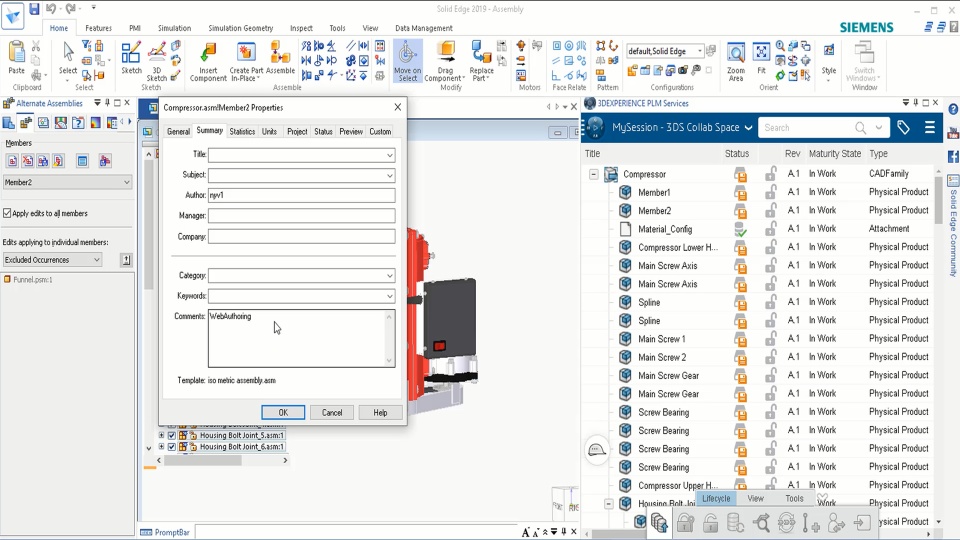The image size is (960, 540).
Task: Click the View tab in PLM toolbar
Action: click(756, 498)
